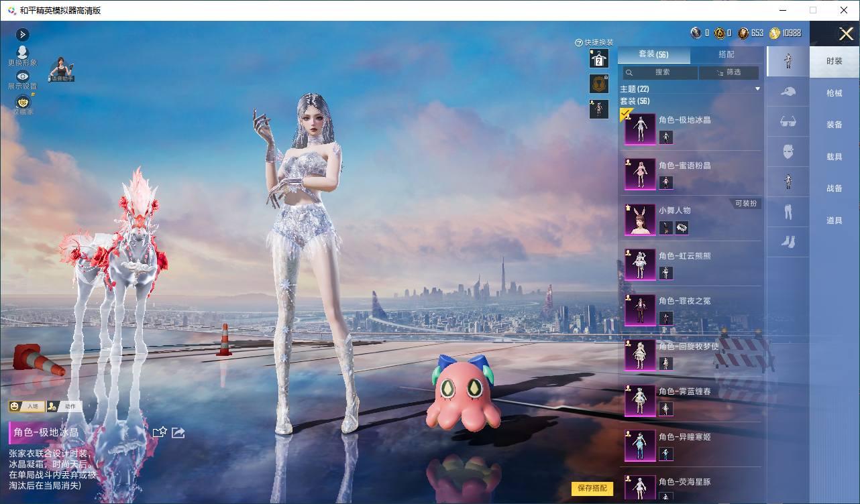Select the 角色-罪夜之冕 outfit row

click(x=690, y=309)
